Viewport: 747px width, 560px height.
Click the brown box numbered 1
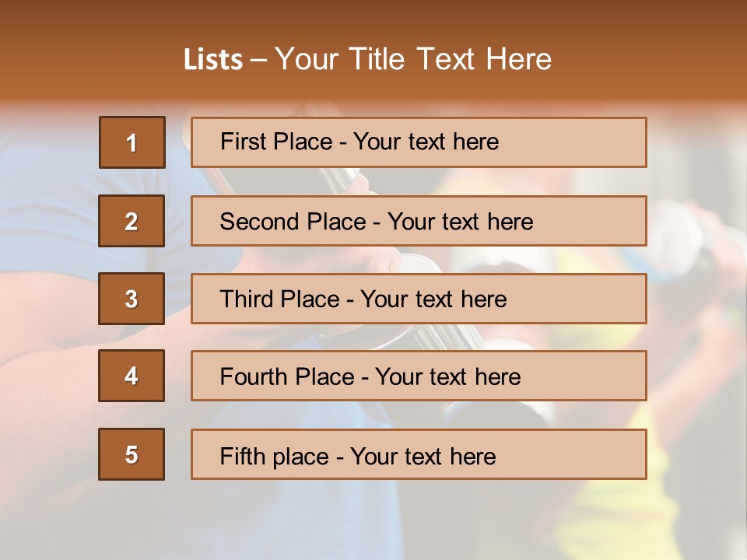point(132,142)
